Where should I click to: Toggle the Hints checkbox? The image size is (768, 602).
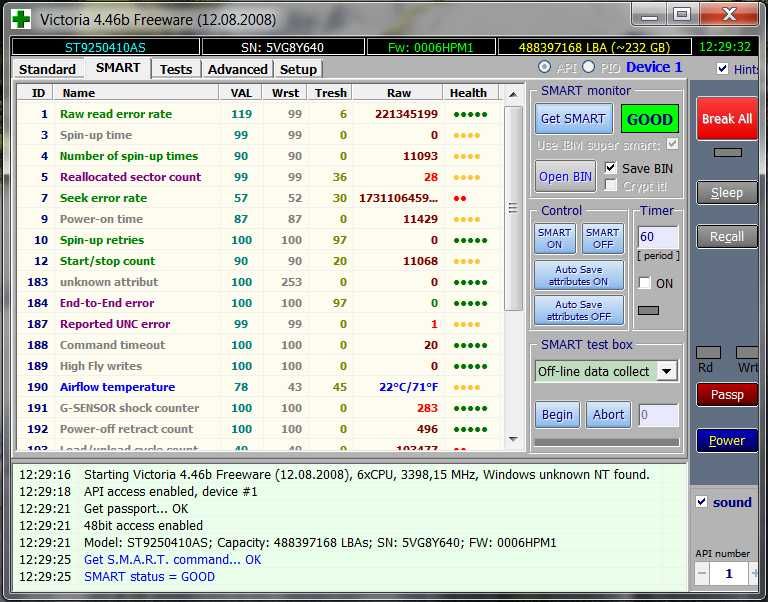pos(722,68)
